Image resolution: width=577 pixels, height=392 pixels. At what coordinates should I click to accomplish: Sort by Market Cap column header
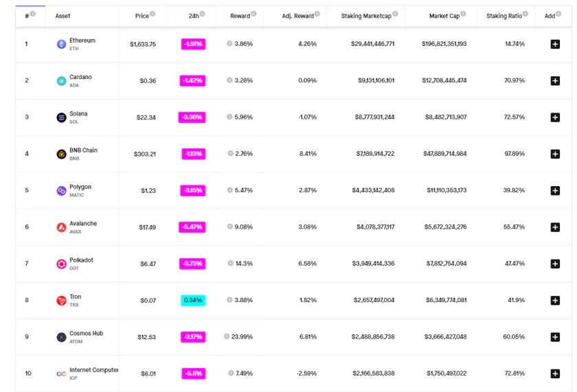coord(444,16)
